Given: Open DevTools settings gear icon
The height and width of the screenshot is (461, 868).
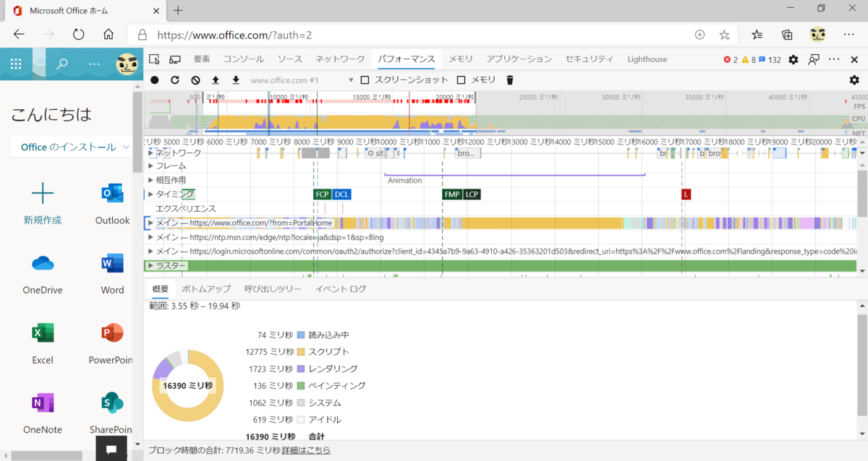Looking at the screenshot, I should 793,59.
